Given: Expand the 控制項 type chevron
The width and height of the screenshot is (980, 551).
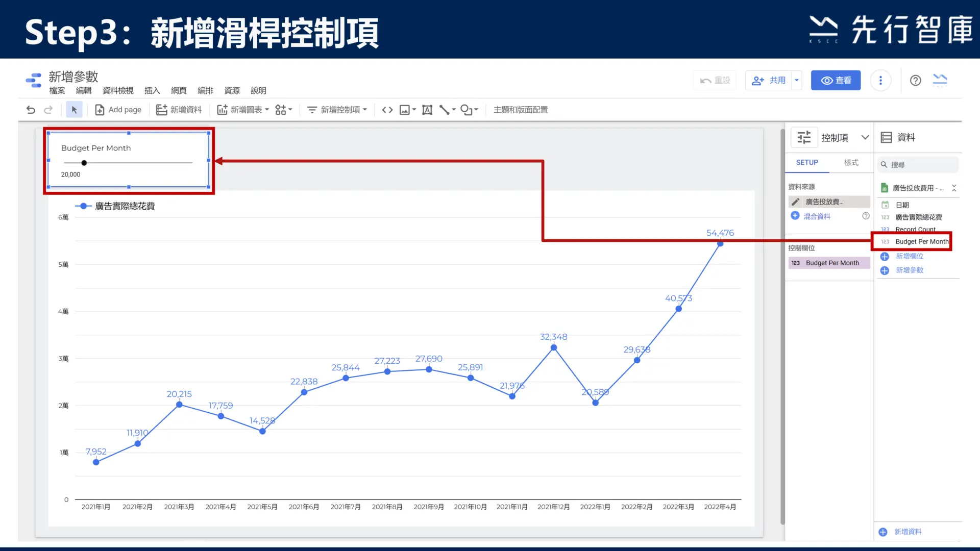Looking at the screenshot, I should point(865,137).
